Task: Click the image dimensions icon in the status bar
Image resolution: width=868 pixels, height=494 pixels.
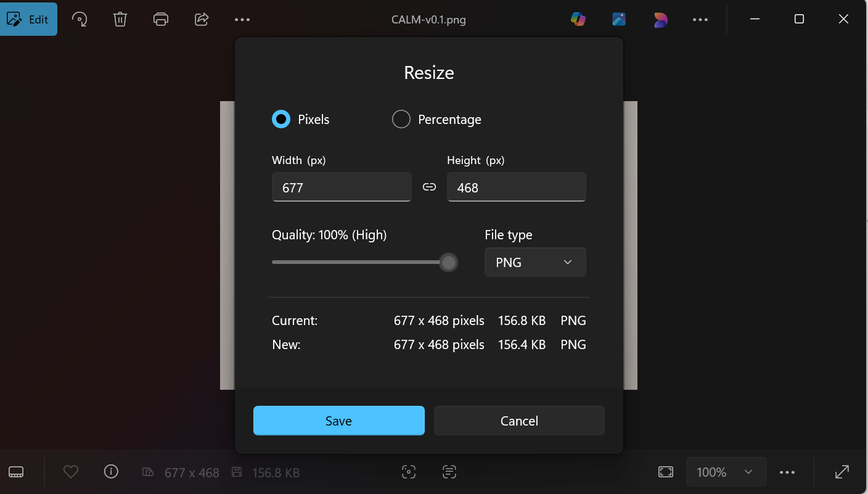Action: (148, 472)
